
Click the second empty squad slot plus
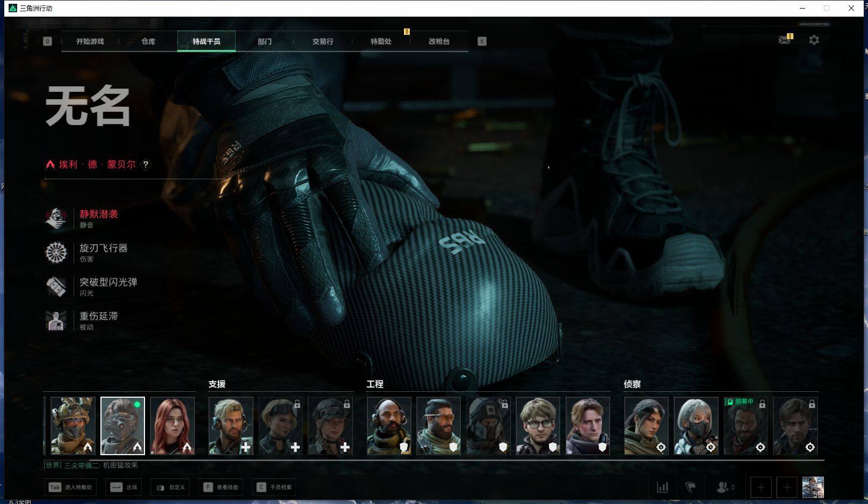787,487
